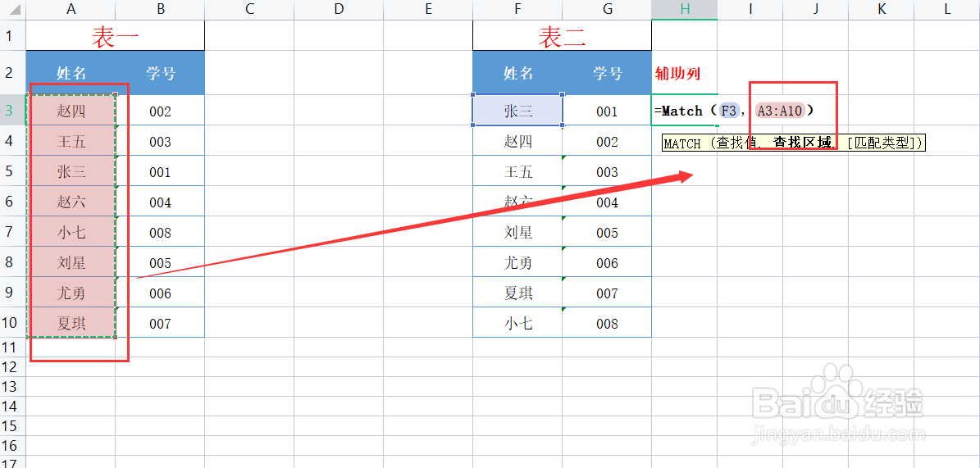980x468 pixels.
Task: Click cell A9 containing 尤勇
Action: pyautogui.click(x=71, y=292)
